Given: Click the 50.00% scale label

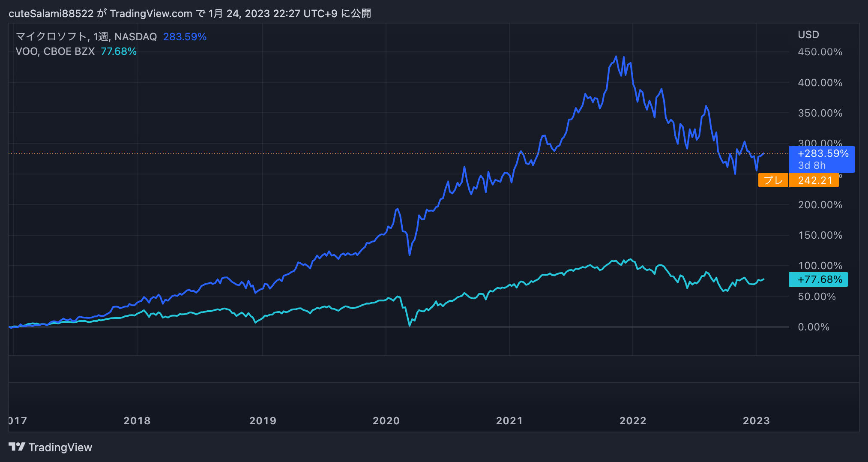Looking at the screenshot, I should click(817, 297).
